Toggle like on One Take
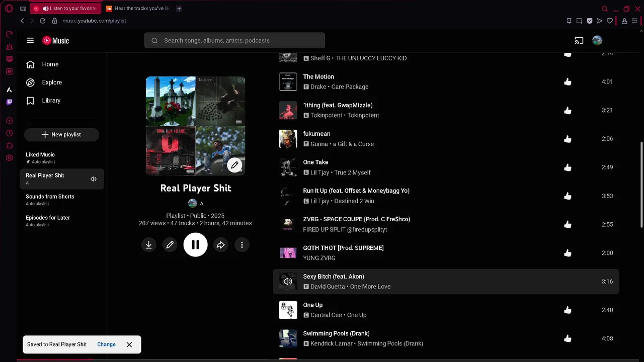The height and width of the screenshot is (362, 644). click(x=568, y=167)
